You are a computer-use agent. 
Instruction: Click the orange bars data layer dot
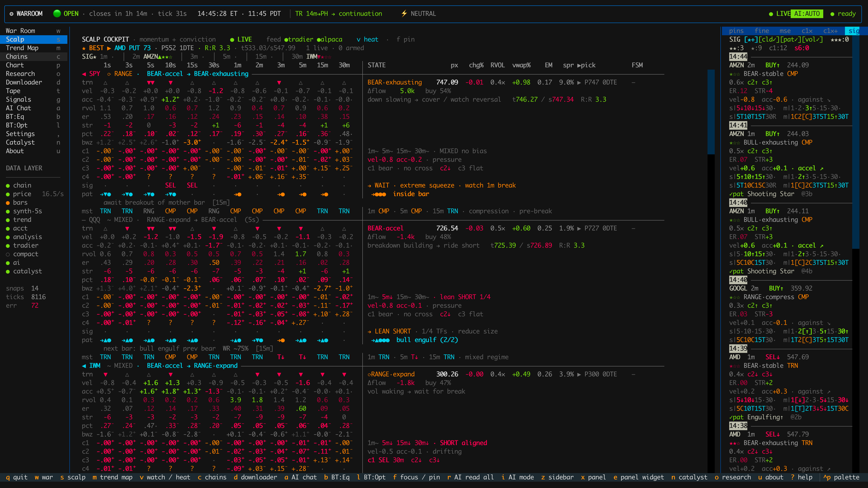pyautogui.click(x=8, y=203)
